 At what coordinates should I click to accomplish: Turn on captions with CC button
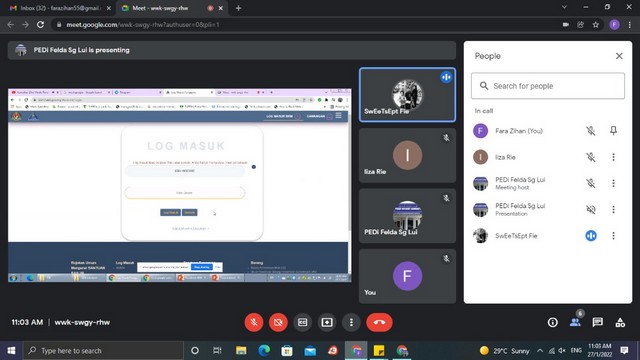[302, 322]
